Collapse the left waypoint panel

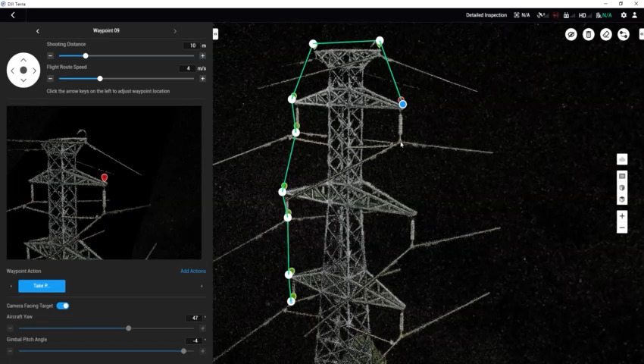pos(216,34)
